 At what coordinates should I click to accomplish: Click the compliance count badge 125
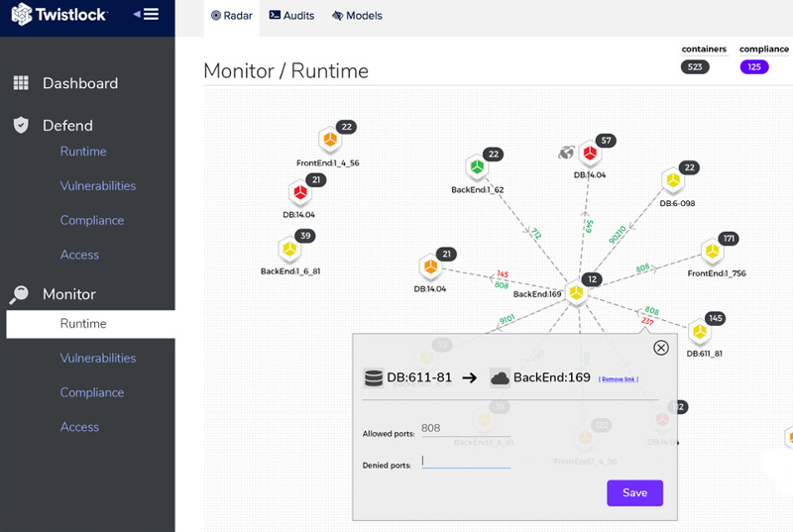coord(754,67)
